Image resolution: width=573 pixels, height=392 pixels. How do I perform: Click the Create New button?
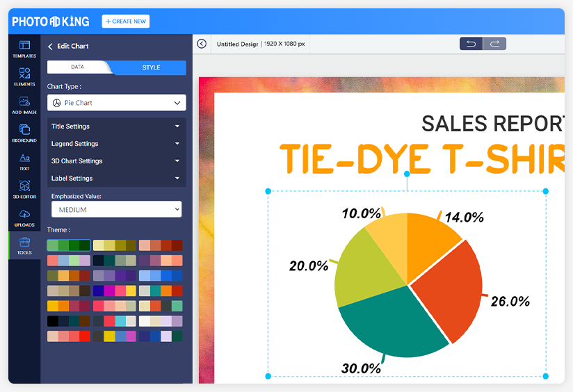click(125, 22)
